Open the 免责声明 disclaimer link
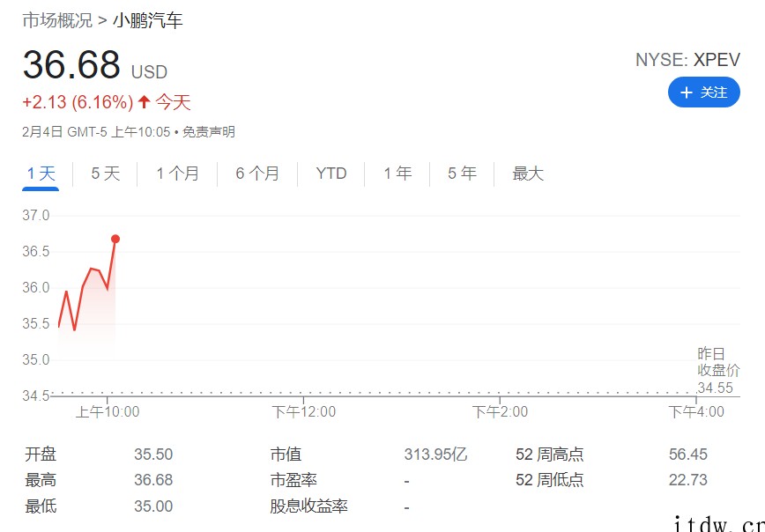The image size is (765, 532). point(208,132)
